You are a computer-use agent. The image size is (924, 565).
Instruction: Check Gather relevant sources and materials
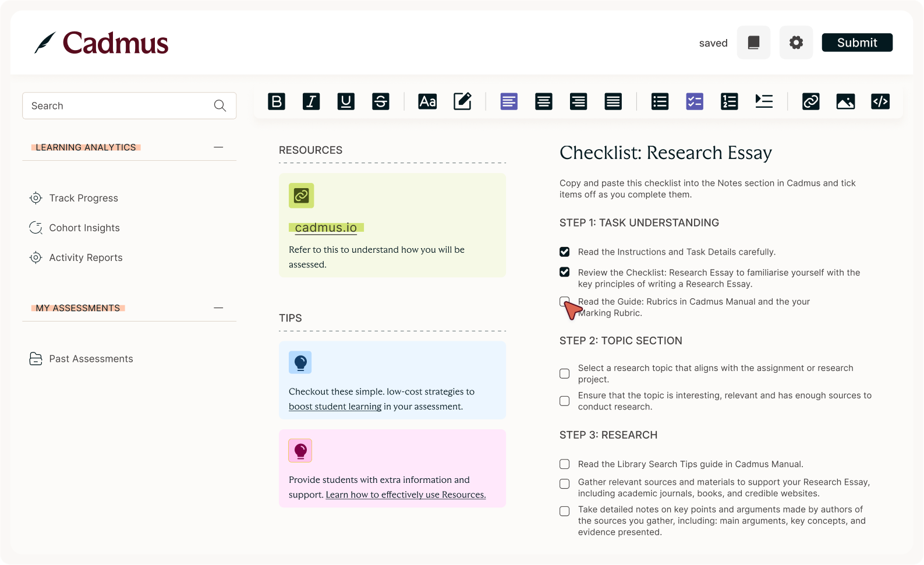coord(564,483)
